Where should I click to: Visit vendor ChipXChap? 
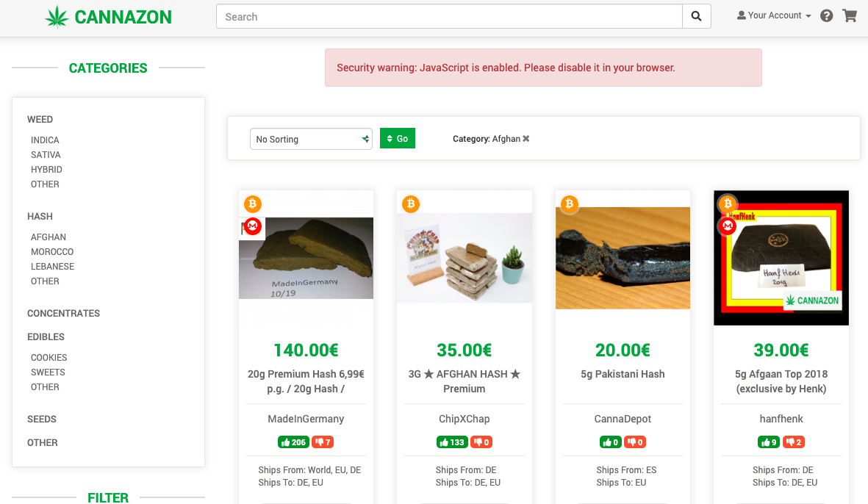click(465, 419)
